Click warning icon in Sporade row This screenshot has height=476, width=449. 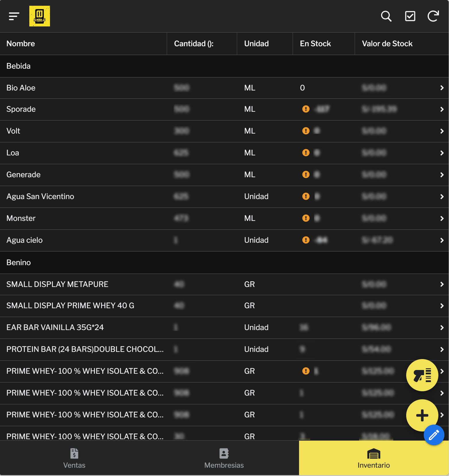[306, 109]
